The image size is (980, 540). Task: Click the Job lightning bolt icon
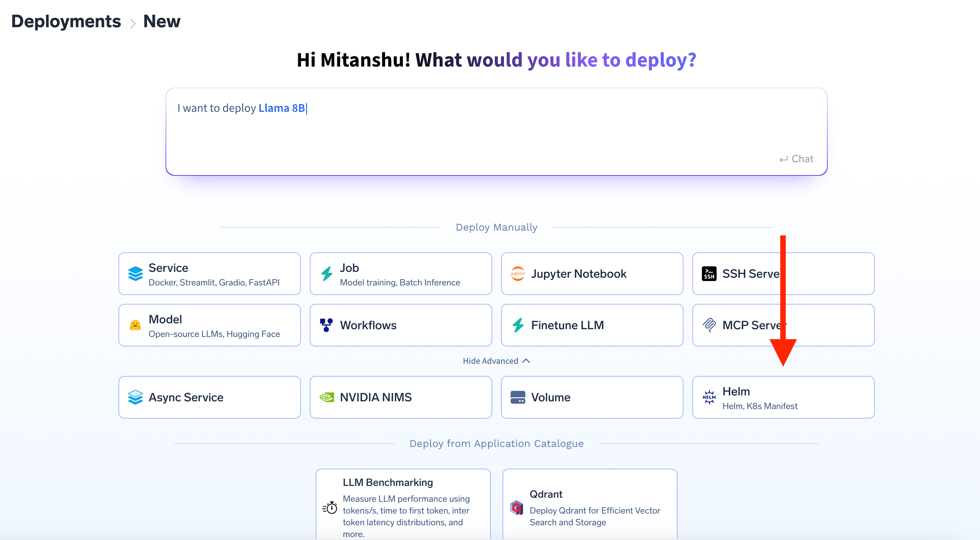click(327, 273)
